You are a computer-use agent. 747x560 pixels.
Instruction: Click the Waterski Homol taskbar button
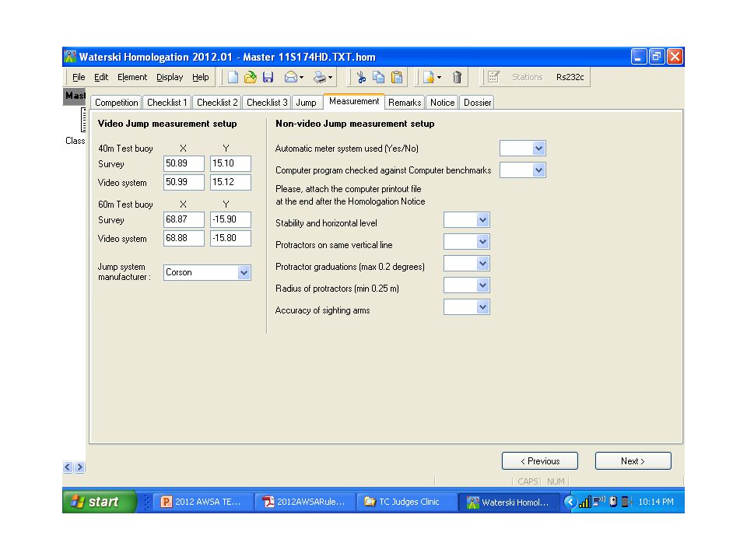[x=509, y=502]
